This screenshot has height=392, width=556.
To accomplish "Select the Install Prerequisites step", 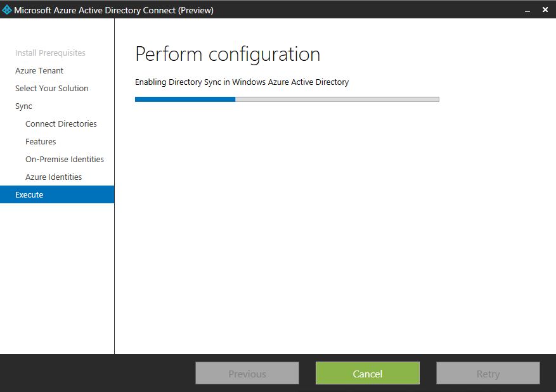I will 50,53.
